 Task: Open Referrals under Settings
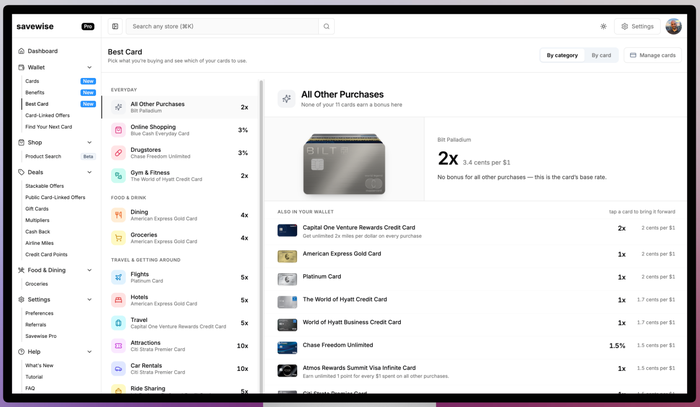36,325
